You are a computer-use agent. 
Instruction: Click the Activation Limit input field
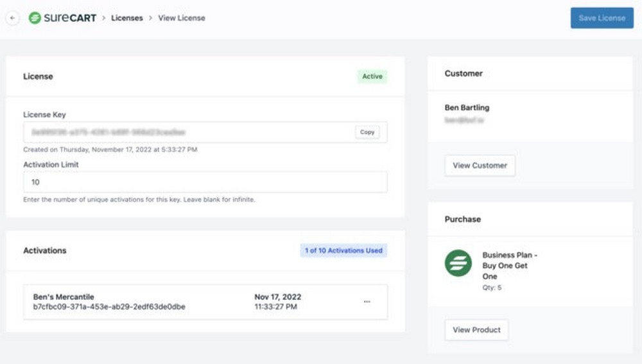(x=205, y=182)
